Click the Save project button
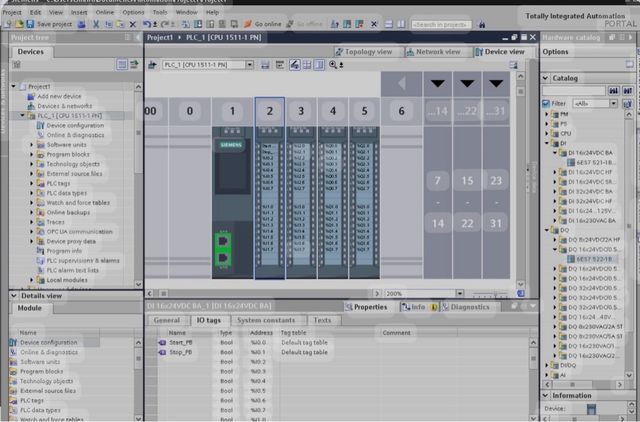 [49, 24]
